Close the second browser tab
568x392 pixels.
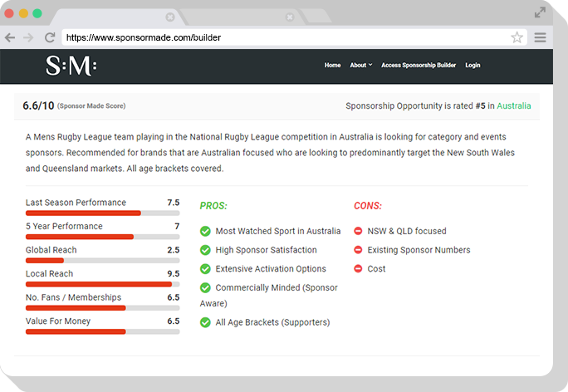click(x=290, y=17)
